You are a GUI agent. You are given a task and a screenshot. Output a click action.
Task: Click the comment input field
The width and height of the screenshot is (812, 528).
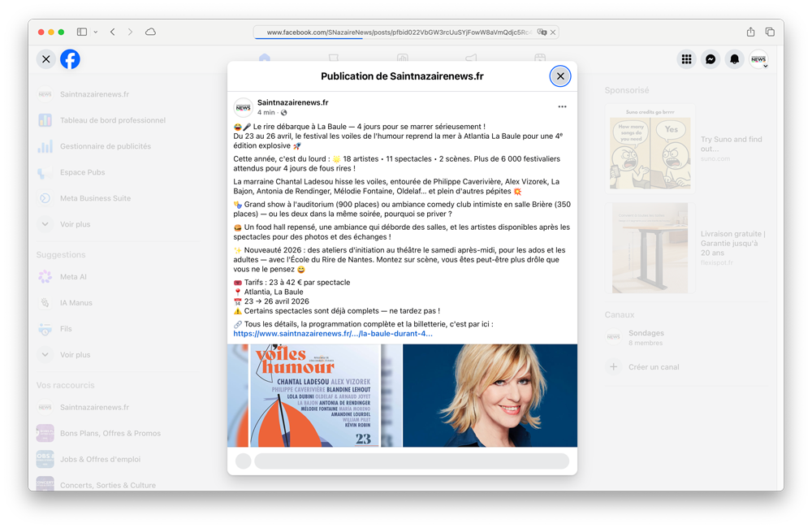click(x=411, y=461)
